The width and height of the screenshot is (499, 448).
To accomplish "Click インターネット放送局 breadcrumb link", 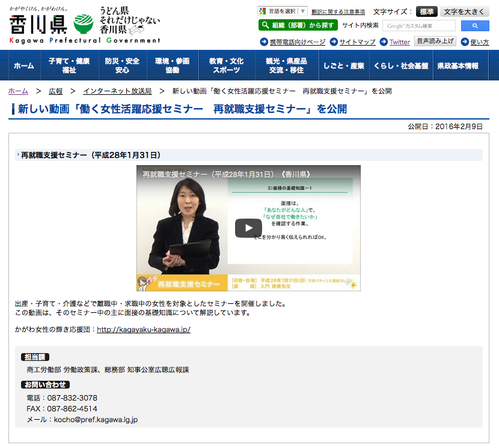I will click(117, 91).
